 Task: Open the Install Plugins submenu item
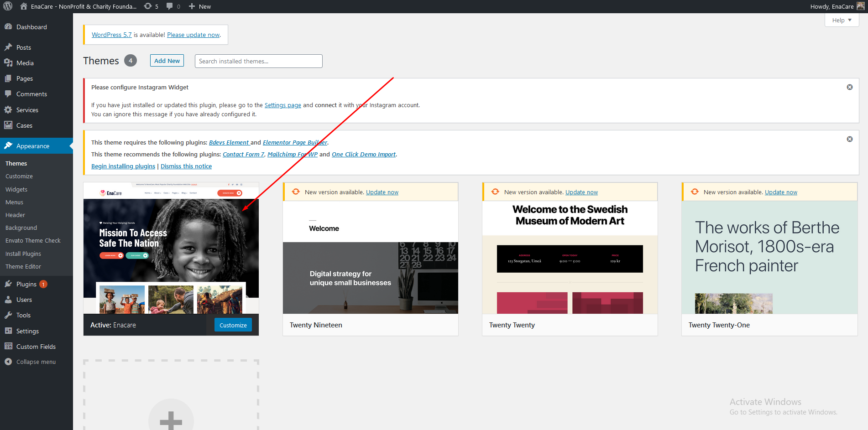[23, 254]
